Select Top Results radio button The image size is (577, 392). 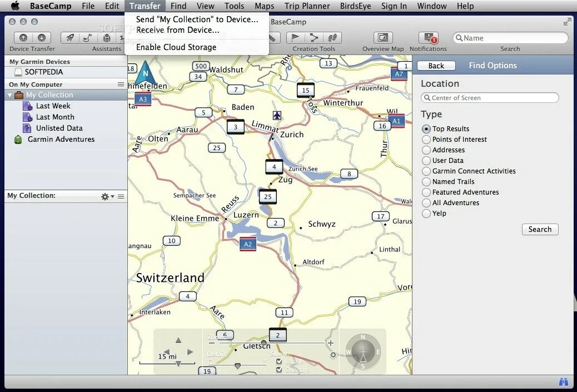(426, 129)
